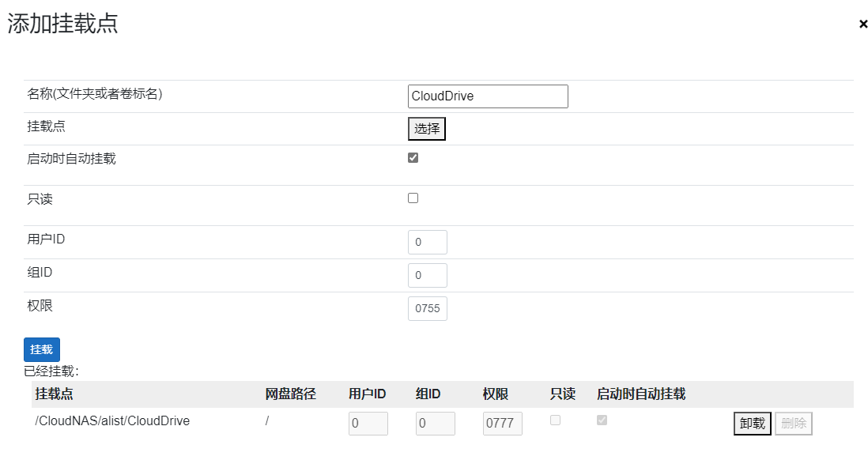This screenshot has height=475, width=868.
Task: Click the 权限 column header
Action: [x=496, y=394]
